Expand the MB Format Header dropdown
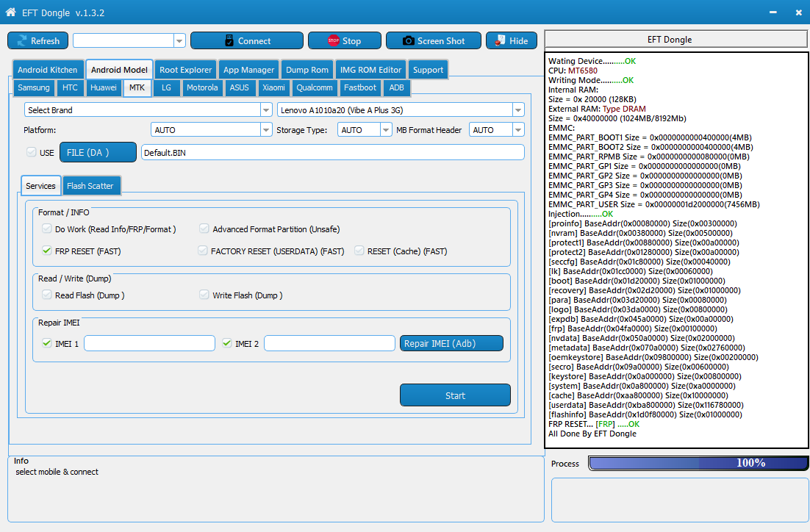 coord(518,130)
